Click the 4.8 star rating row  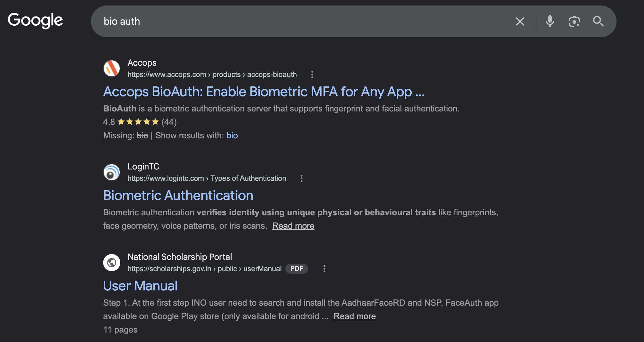pyautogui.click(x=140, y=122)
